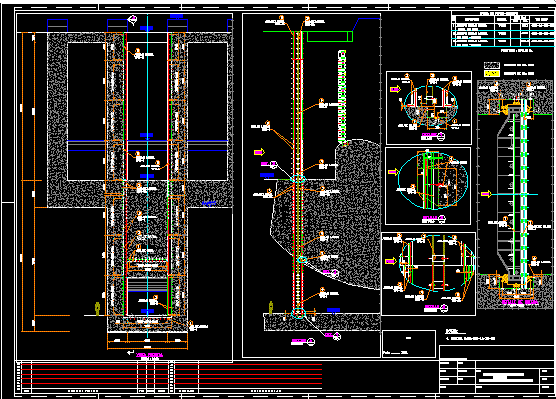The width and height of the screenshot is (556, 399).
Task: Select the olive human figure in left elevation view
Action: 98,309
